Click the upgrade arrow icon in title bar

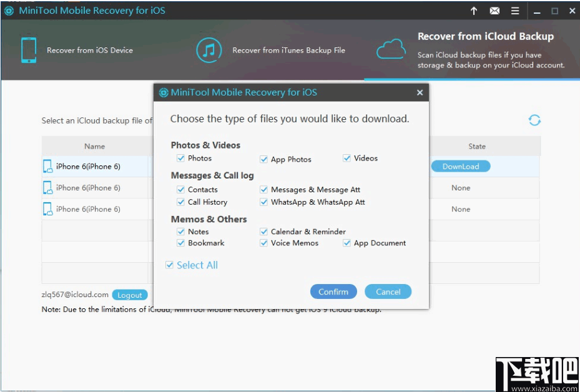(474, 11)
